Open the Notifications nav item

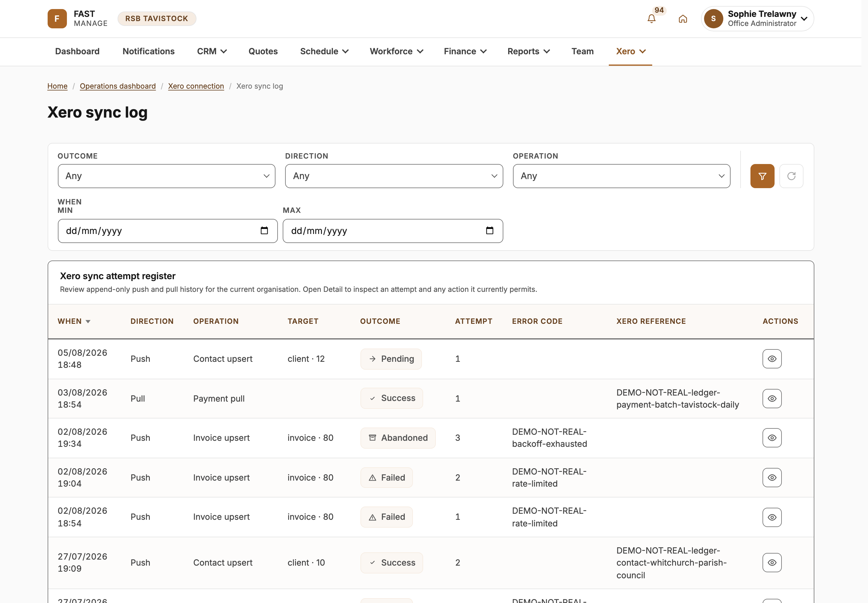pos(149,51)
